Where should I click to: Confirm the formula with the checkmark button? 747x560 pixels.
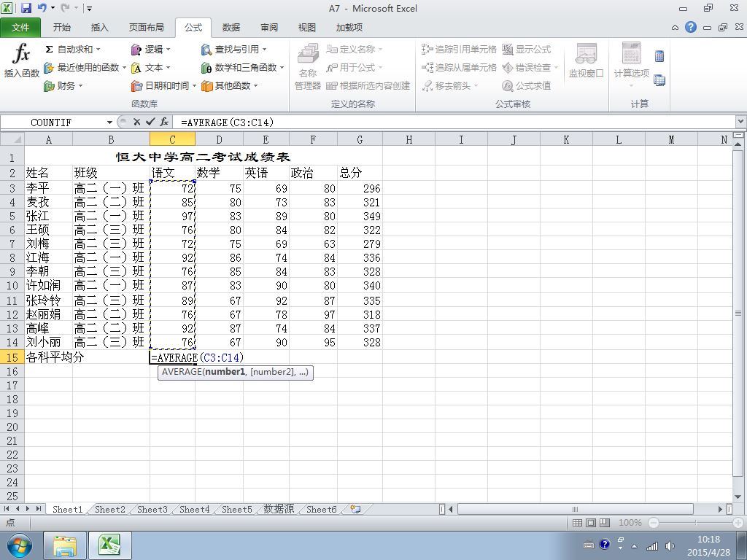click(150, 122)
